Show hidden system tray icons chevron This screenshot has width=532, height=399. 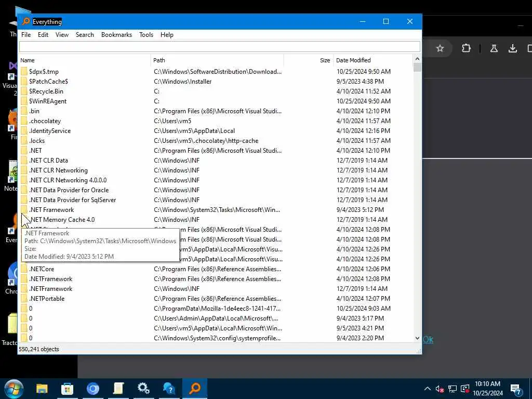click(428, 389)
